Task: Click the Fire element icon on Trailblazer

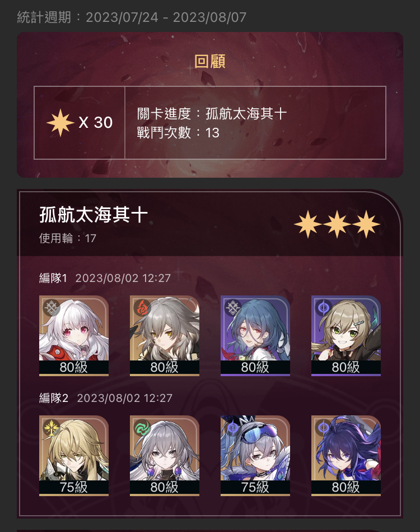Action: coord(142,308)
